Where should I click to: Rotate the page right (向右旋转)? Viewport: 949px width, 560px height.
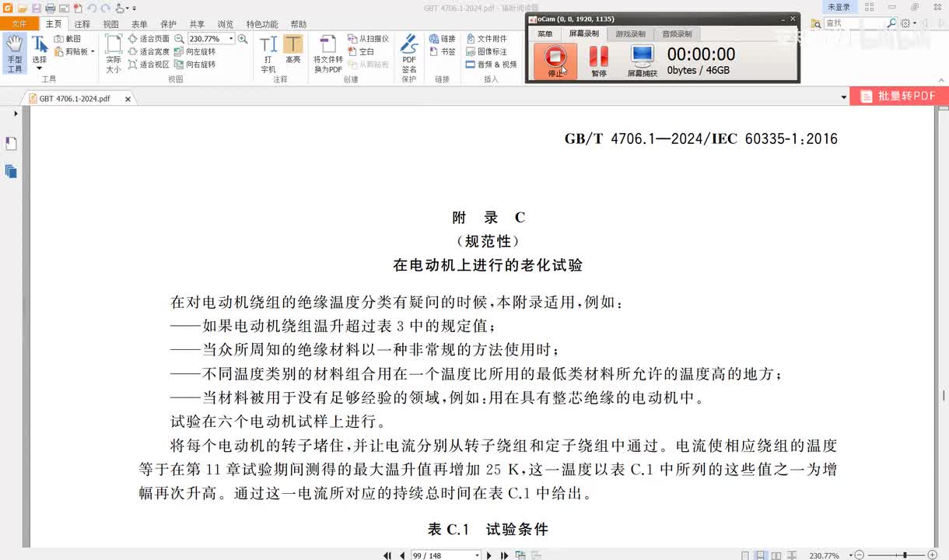(x=195, y=65)
